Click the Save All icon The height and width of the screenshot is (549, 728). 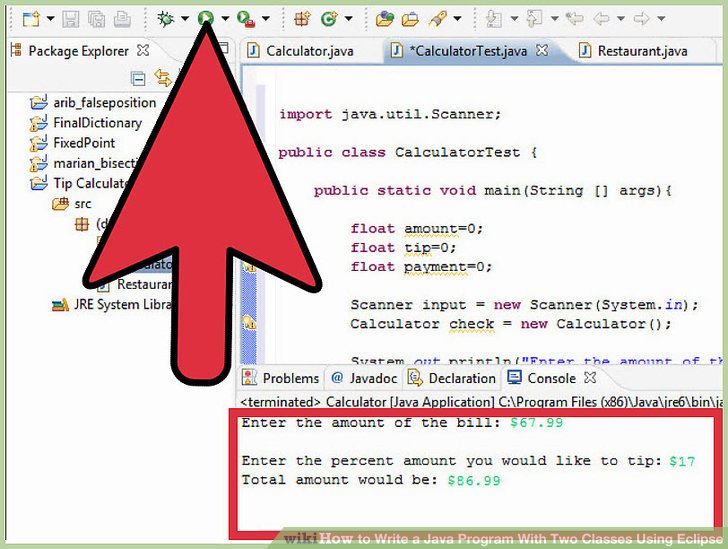click(x=97, y=19)
